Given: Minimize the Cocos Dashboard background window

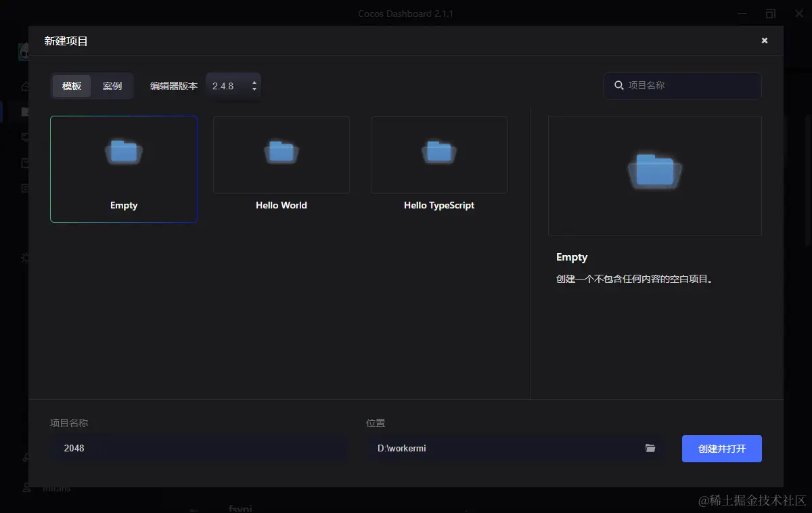Looking at the screenshot, I should (741, 14).
